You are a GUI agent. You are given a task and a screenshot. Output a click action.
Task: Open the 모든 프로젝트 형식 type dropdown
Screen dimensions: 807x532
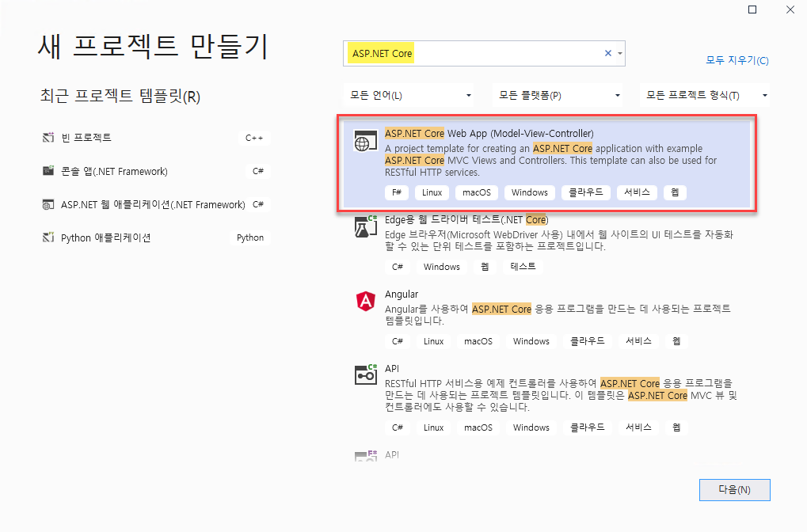pos(705,96)
